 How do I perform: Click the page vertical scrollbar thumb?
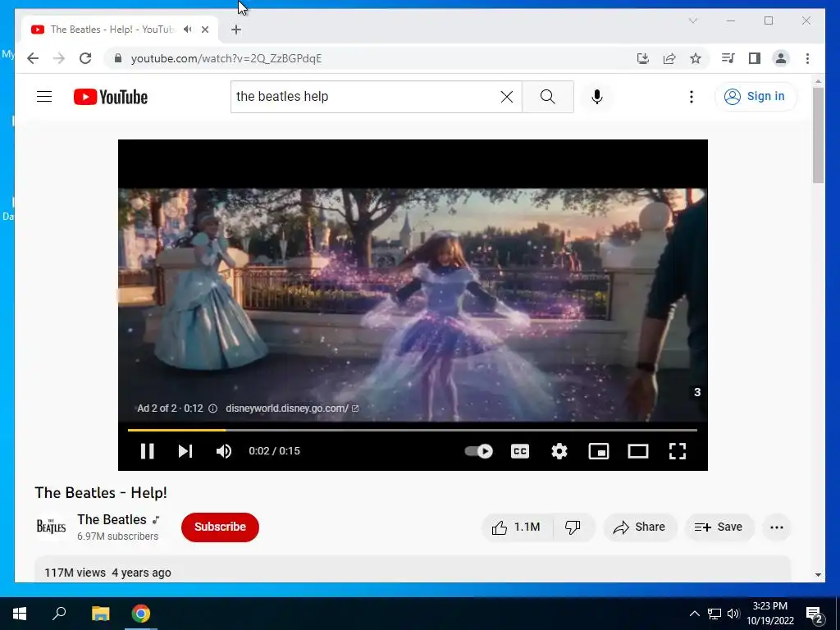[818, 135]
